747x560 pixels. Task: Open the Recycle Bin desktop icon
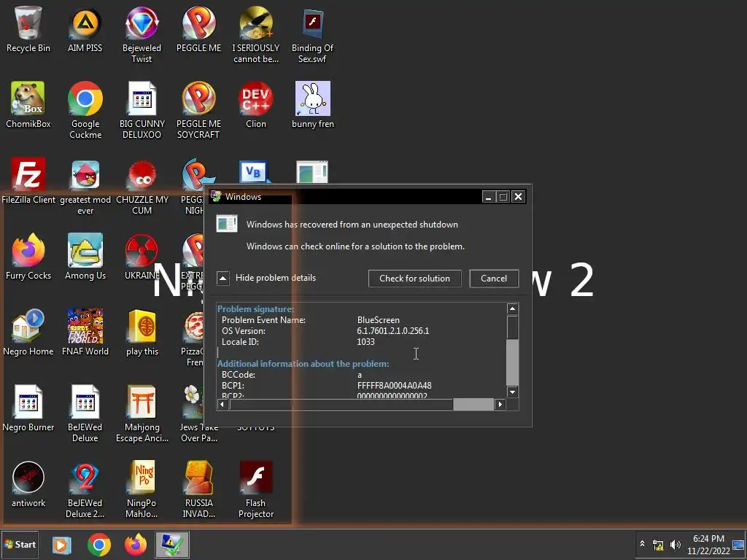(28, 30)
